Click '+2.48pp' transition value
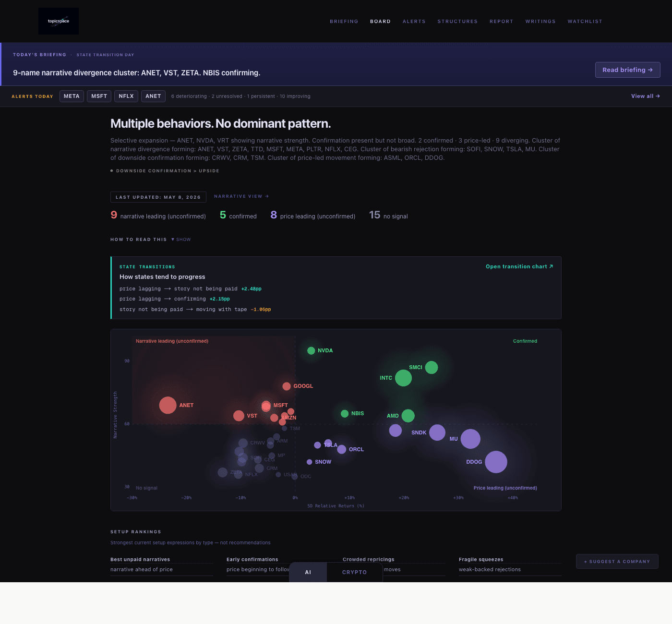 pyautogui.click(x=252, y=289)
